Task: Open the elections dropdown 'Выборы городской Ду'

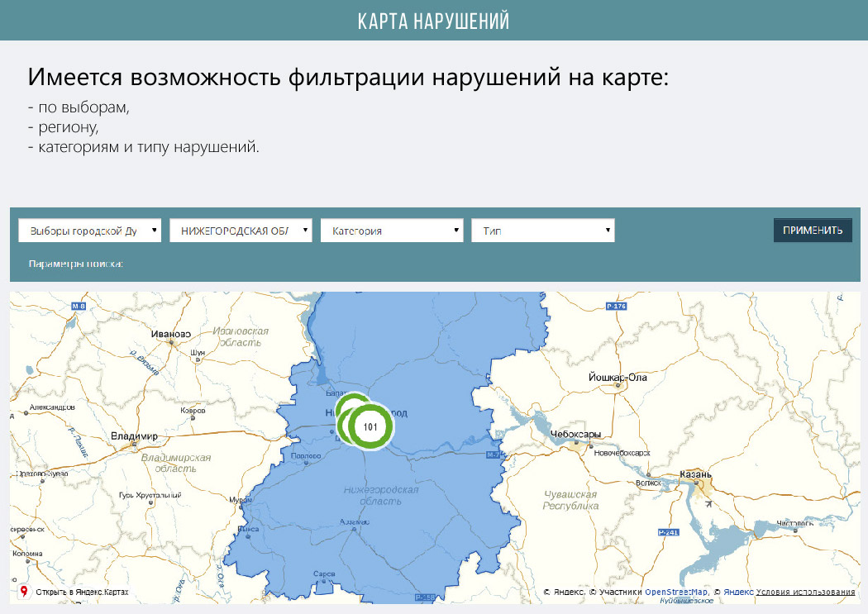Action: click(x=90, y=231)
